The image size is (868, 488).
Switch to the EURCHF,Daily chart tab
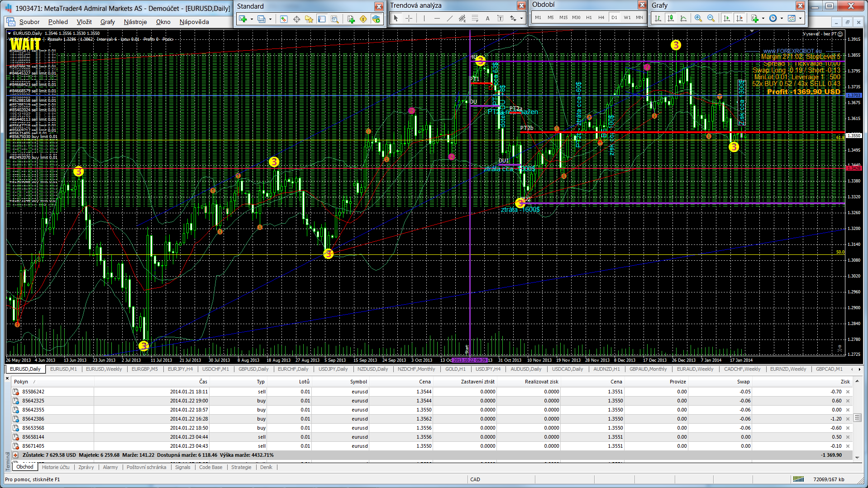(x=293, y=369)
